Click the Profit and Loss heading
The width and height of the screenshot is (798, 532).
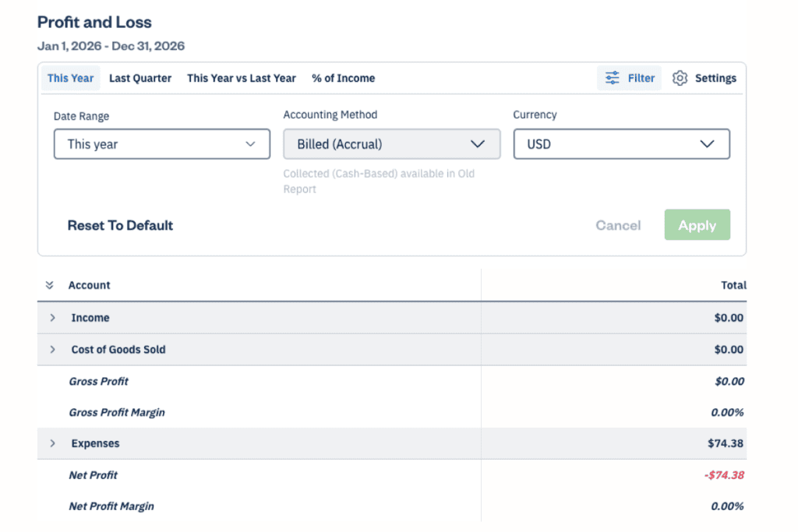94,23
